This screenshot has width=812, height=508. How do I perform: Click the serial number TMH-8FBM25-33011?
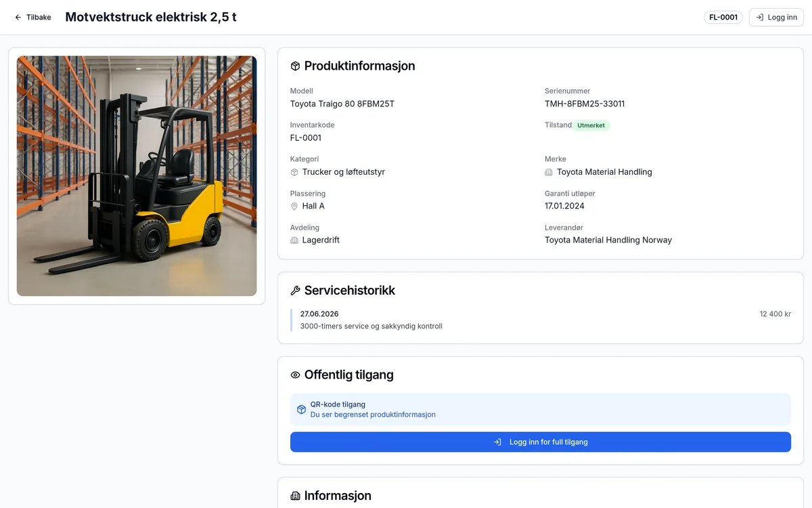coord(585,104)
